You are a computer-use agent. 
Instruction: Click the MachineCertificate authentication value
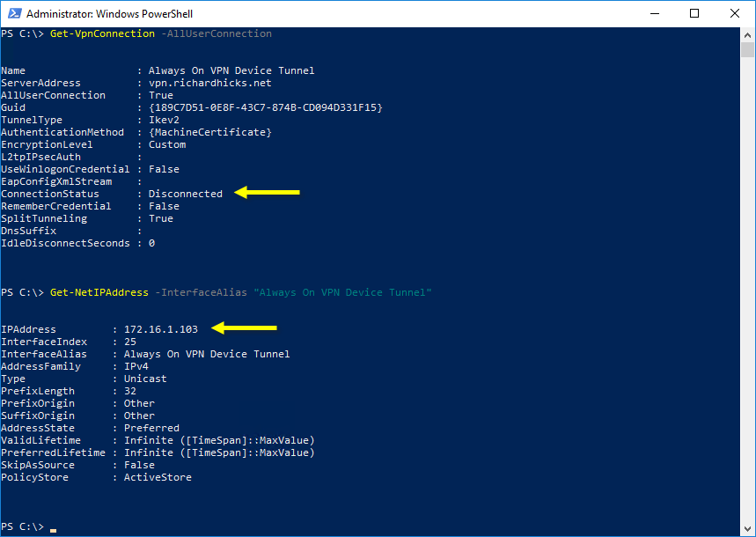(x=209, y=132)
